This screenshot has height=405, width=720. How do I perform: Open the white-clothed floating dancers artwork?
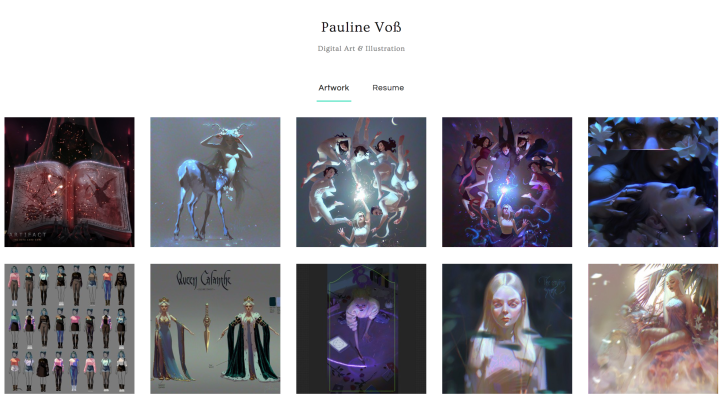coord(361,182)
